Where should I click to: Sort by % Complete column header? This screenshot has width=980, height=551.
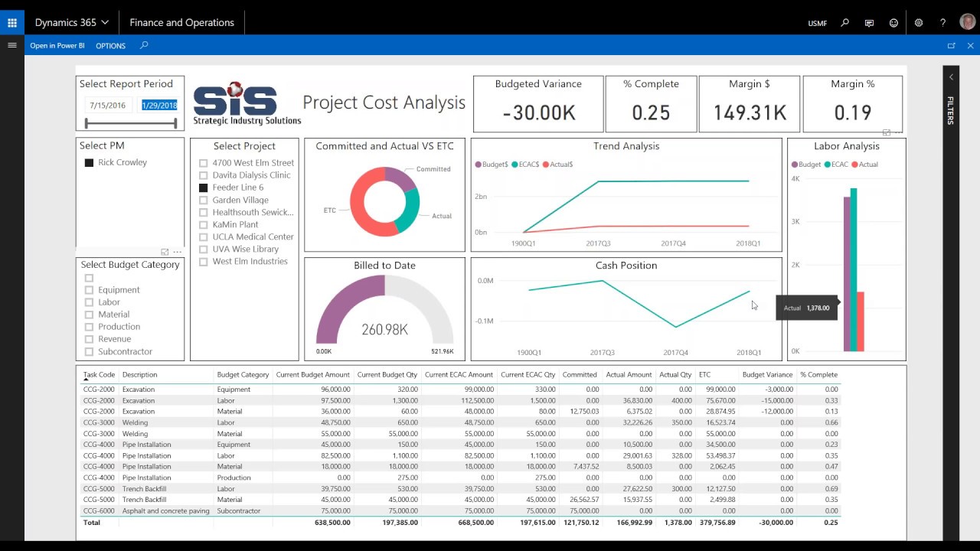pos(818,375)
